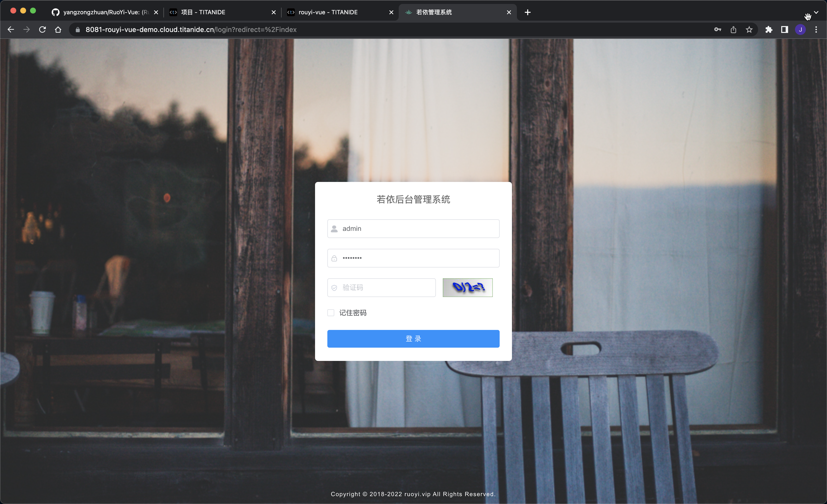This screenshot has width=827, height=504.
Task: Click the share page icon
Action: coord(733,30)
